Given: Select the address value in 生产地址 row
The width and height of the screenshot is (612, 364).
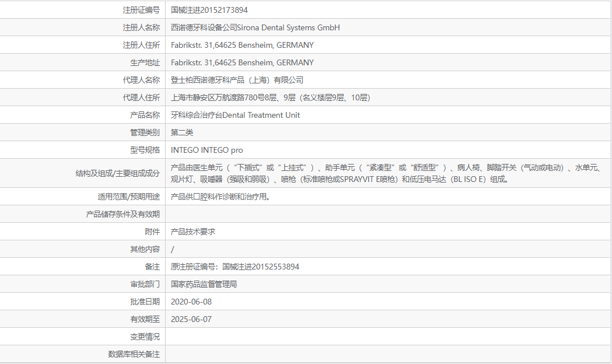Looking at the screenshot, I should pyautogui.click(x=242, y=63).
